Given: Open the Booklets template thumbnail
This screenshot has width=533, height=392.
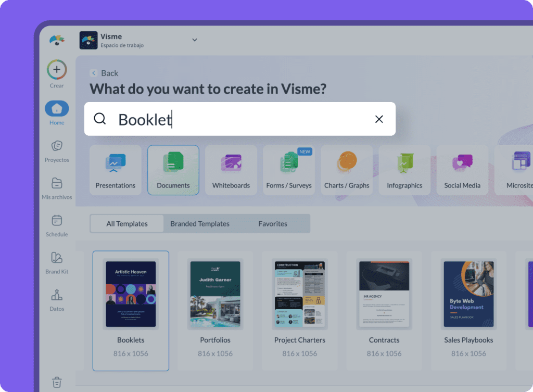Looking at the screenshot, I should [131, 294].
